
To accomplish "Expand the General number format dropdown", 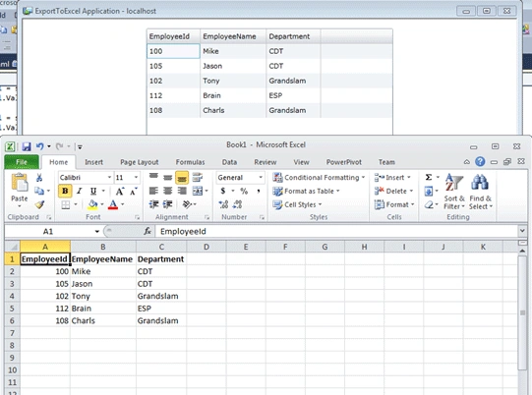I will pyautogui.click(x=261, y=177).
